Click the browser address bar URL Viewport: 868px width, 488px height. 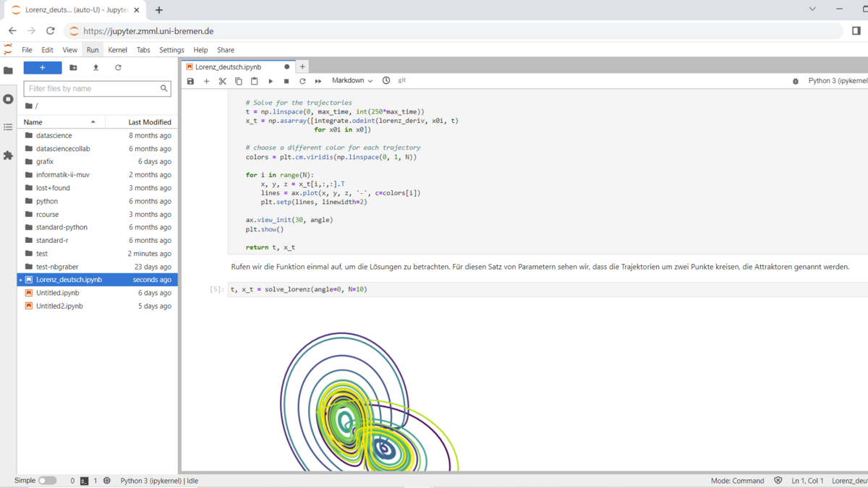(148, 31)
